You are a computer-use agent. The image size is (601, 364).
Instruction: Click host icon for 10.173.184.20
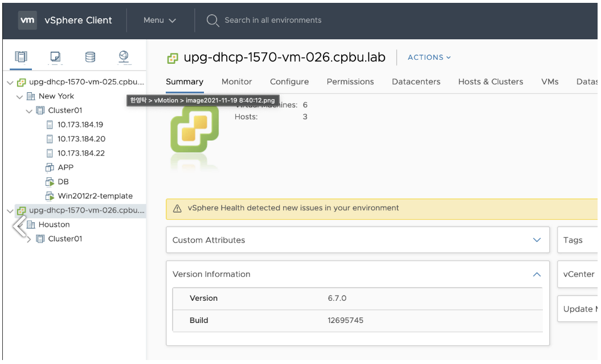(x=50, y=138)
